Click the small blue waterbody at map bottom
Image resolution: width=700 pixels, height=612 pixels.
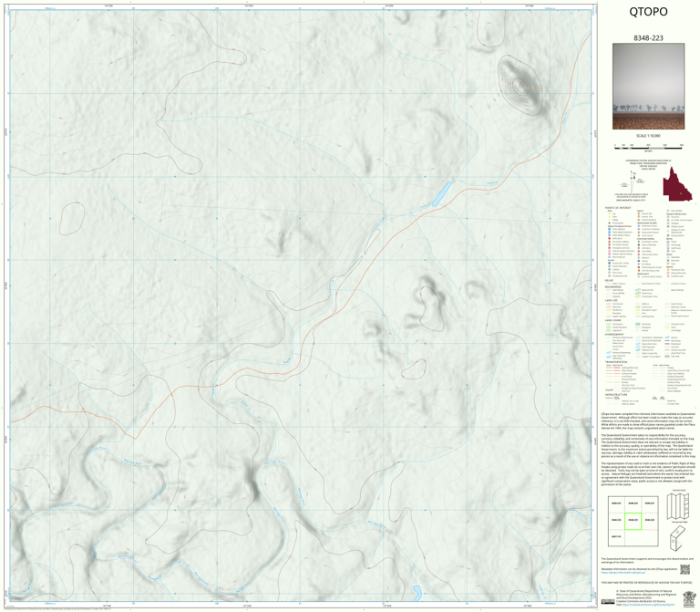[417, 593]
